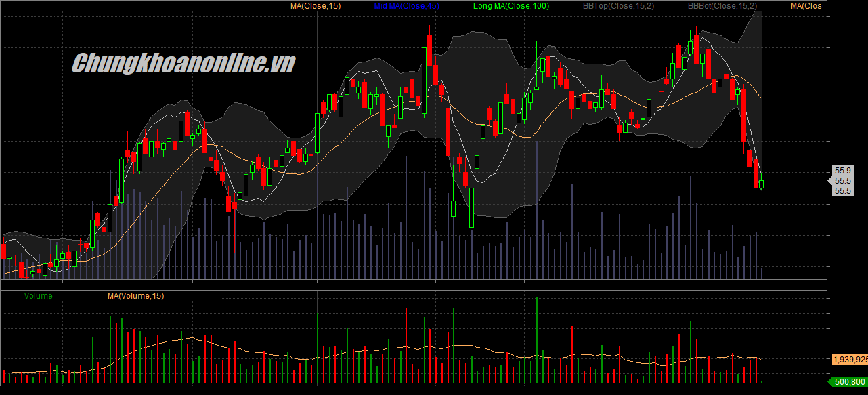Click the tallest green bar in volume pane
Viewport: 868px width, 395px height.
click(x=536, y=339)
